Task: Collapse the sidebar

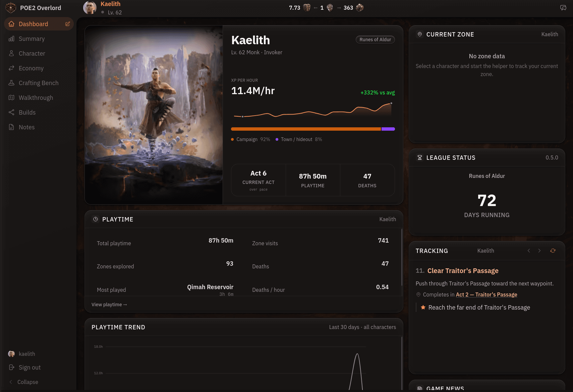Action: (x=23, y=382)
